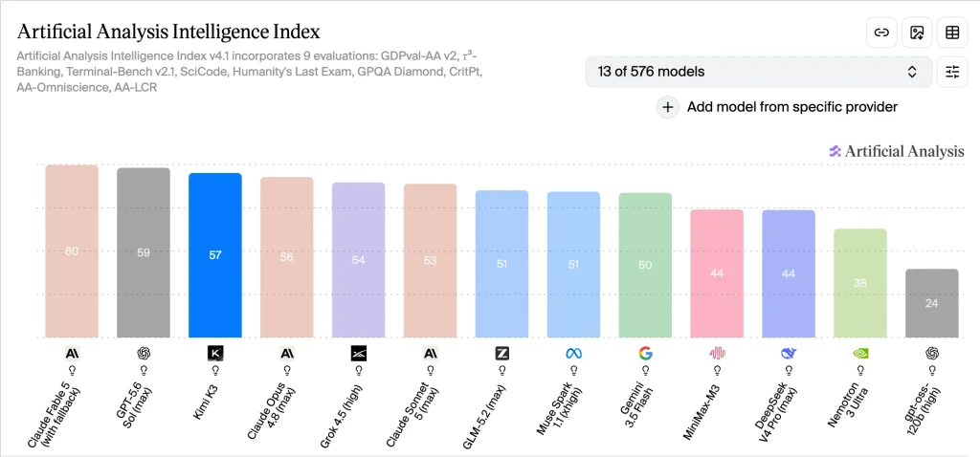Click the Kimi K3 logo icon
980x457 pixels.
pos(215,354)
